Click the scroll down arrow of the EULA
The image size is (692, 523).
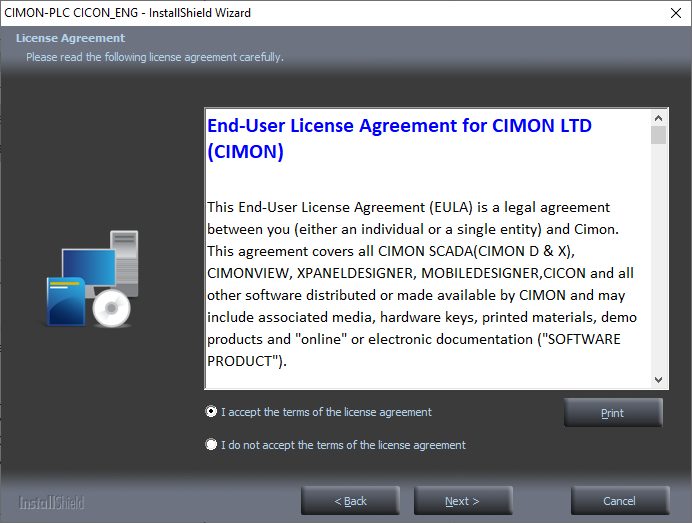coord(658,380)
